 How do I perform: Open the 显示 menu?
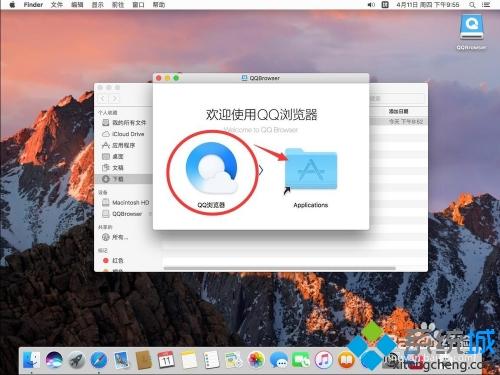pyautogui.click(x=98, y=5)
